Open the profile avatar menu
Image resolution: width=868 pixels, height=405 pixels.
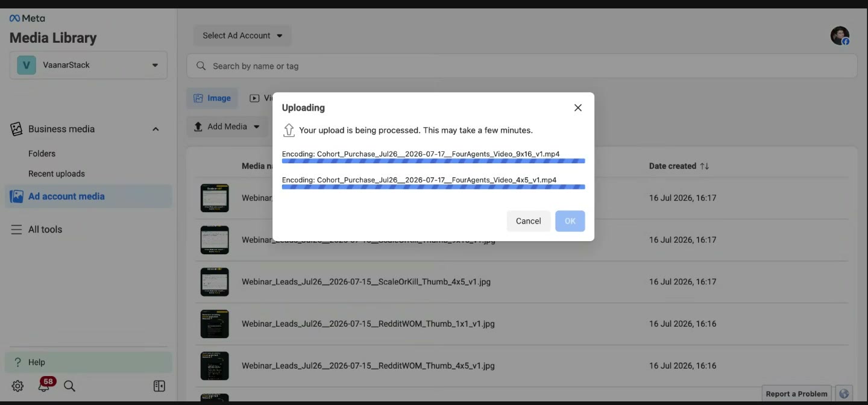(x=840, y=36)
